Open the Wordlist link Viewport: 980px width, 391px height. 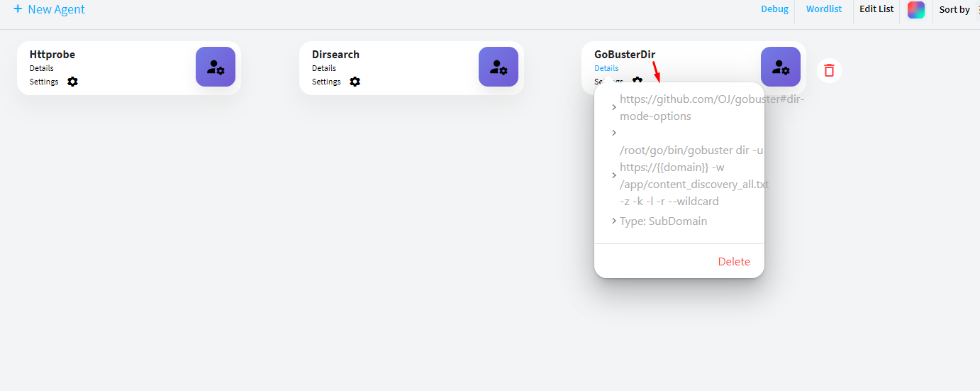[x=824, y=9]
